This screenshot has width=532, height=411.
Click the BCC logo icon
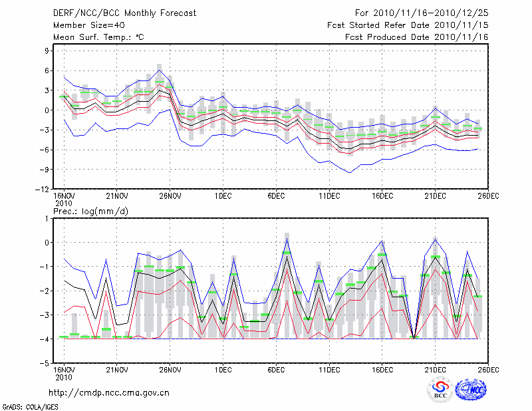441,390
